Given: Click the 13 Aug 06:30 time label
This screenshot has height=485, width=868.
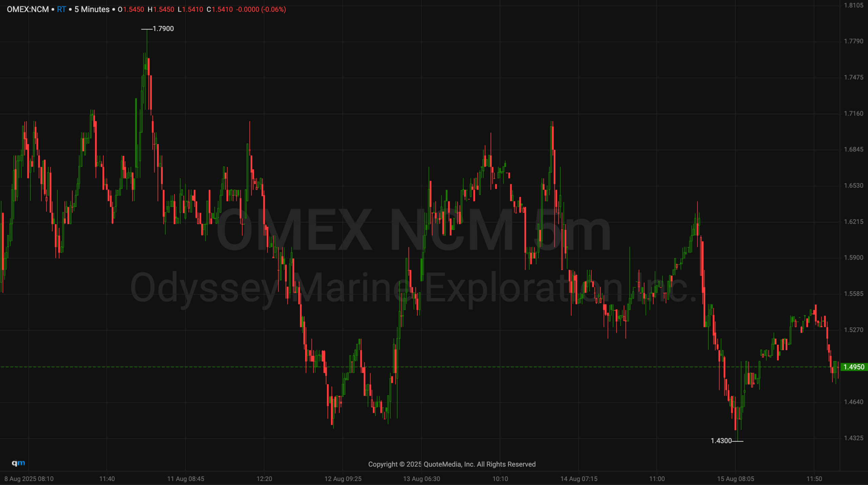Looking at the screenshot, I should (x=421, y=479).
